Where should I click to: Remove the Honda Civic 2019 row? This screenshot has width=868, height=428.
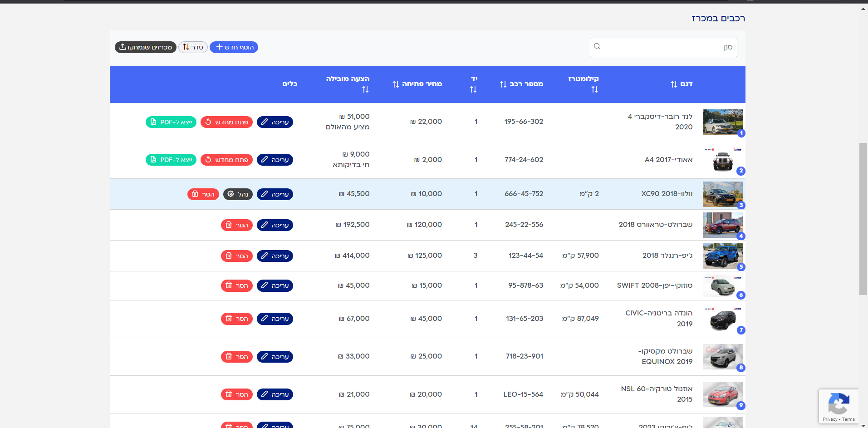pyautogui.click(x=237, y=319)
